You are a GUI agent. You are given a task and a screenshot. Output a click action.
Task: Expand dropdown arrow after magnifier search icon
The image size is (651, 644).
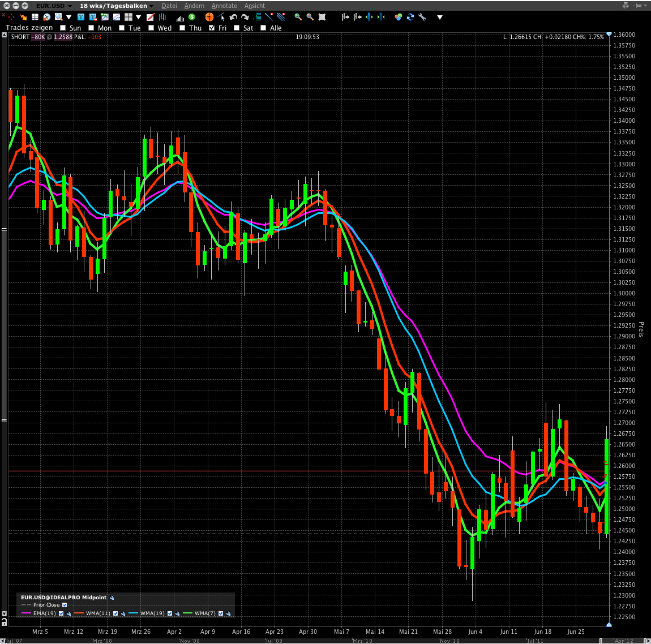(69, 17)
